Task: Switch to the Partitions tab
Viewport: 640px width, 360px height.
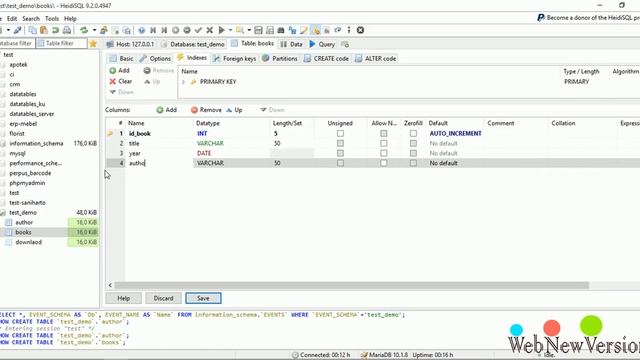Action: click(280, 58)
